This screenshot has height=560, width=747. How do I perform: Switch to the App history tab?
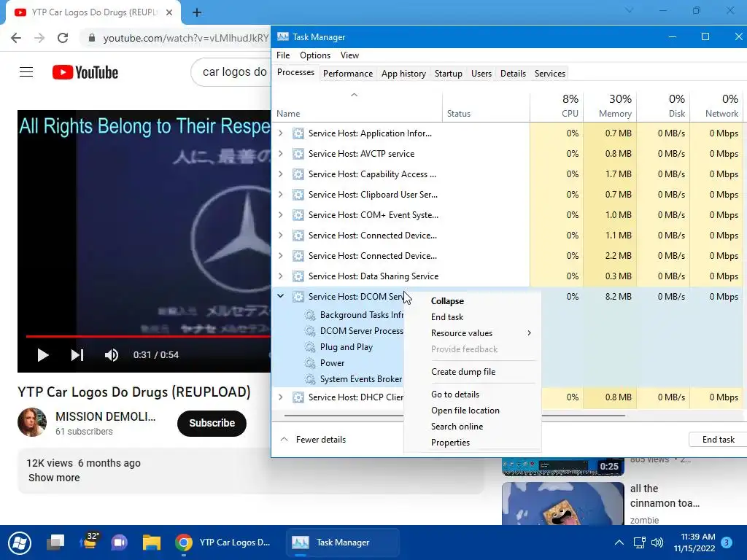403,74
